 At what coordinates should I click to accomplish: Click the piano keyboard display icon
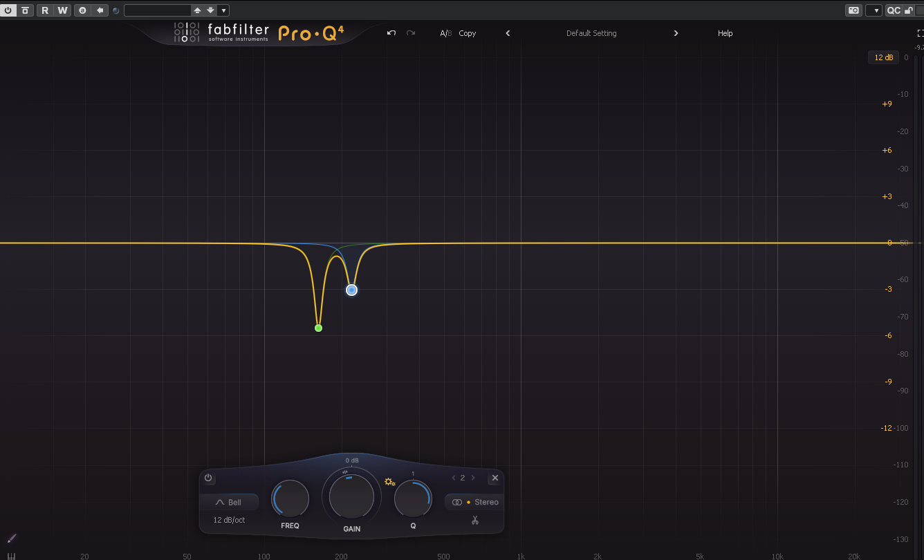coord(11,555)
